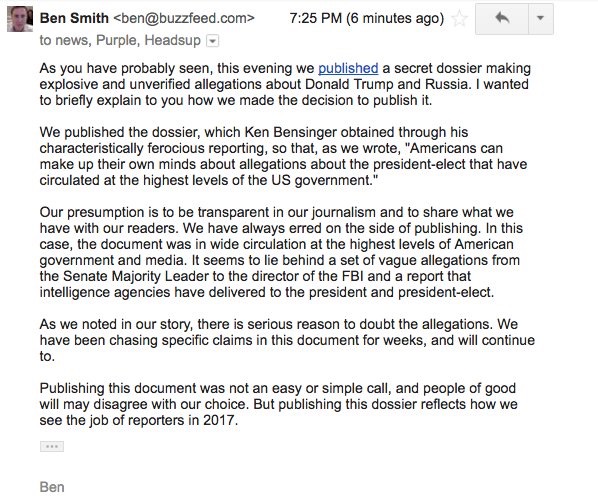Click the ben@buzzfeed.com address
The image size is (598, 496).
tap(184, 18)
